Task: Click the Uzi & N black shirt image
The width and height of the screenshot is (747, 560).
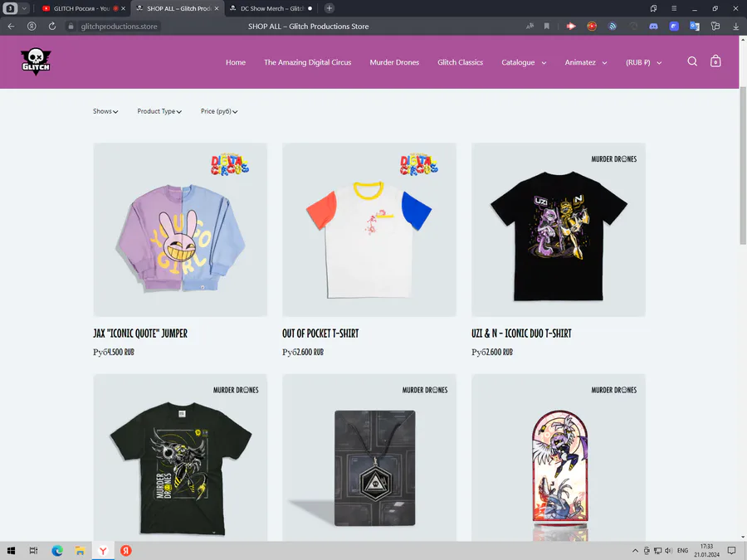Action: click(559, 230)
